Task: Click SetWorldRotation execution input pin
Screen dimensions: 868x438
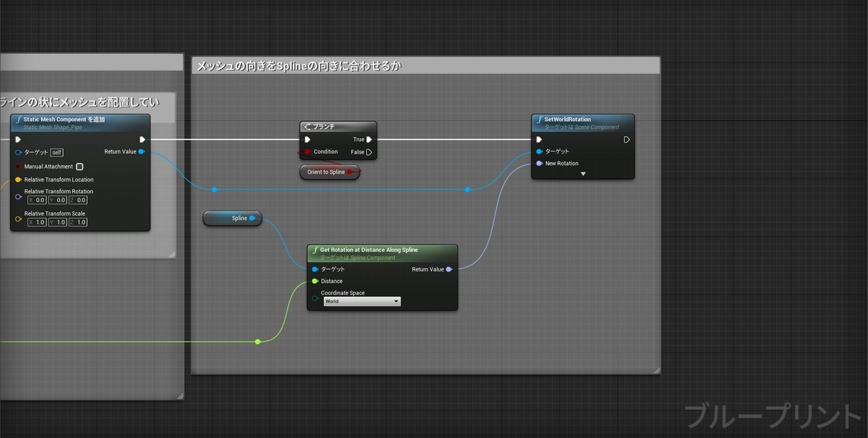Action: (x=539, y=140)
